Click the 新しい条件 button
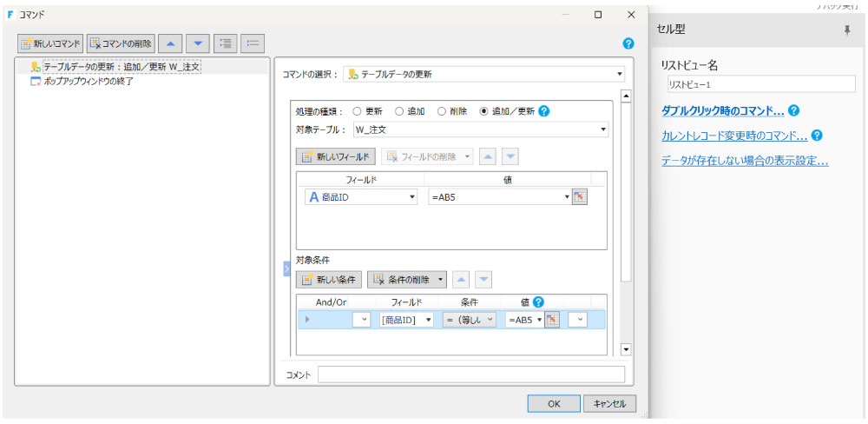The image size is (868, 424). point(329,280)
